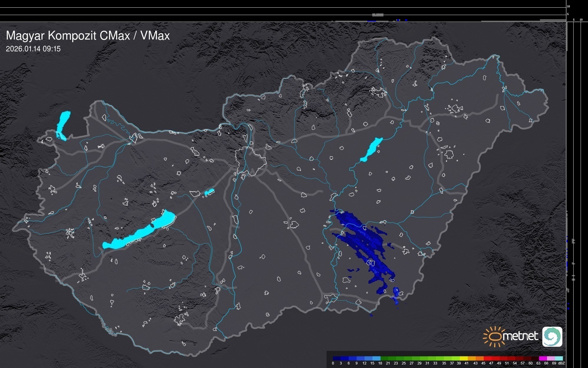The width and height of the screenshot is (588, 368).
Task: Click the magenta 63 dBZ legend swatch
Action: 543,358
